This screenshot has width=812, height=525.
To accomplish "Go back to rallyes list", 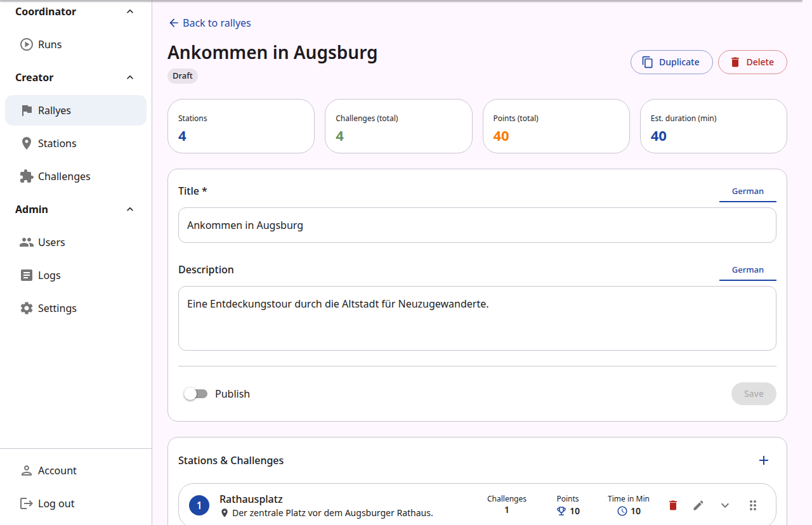I will click(209, 23).
